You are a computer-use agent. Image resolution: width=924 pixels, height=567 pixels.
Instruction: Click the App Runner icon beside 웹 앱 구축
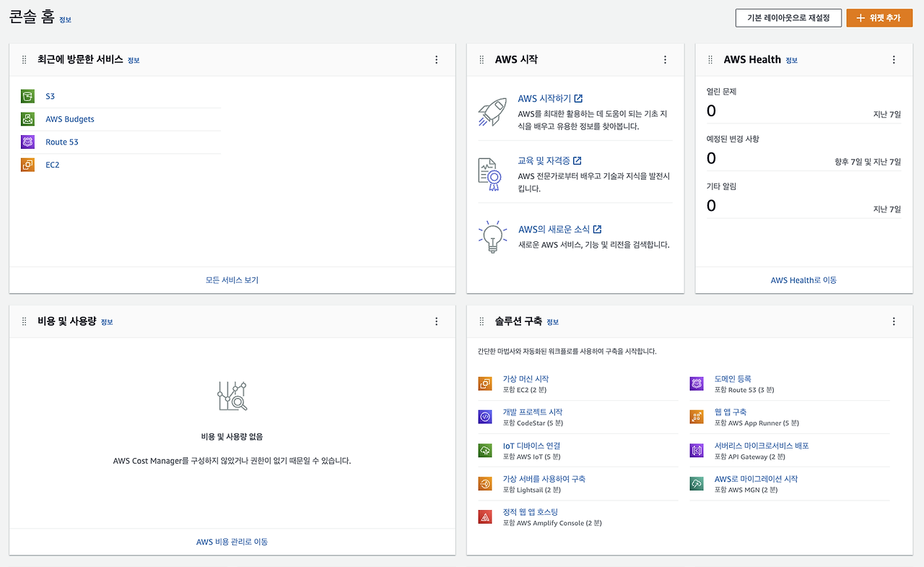click(697, 417)
